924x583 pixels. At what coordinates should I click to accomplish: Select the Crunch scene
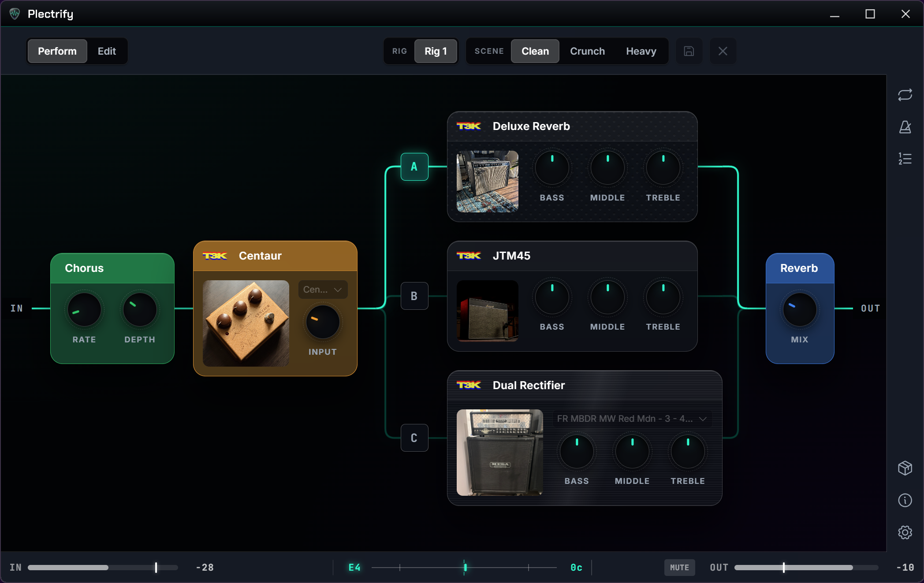pyautogui.click(x=587, y=51)
